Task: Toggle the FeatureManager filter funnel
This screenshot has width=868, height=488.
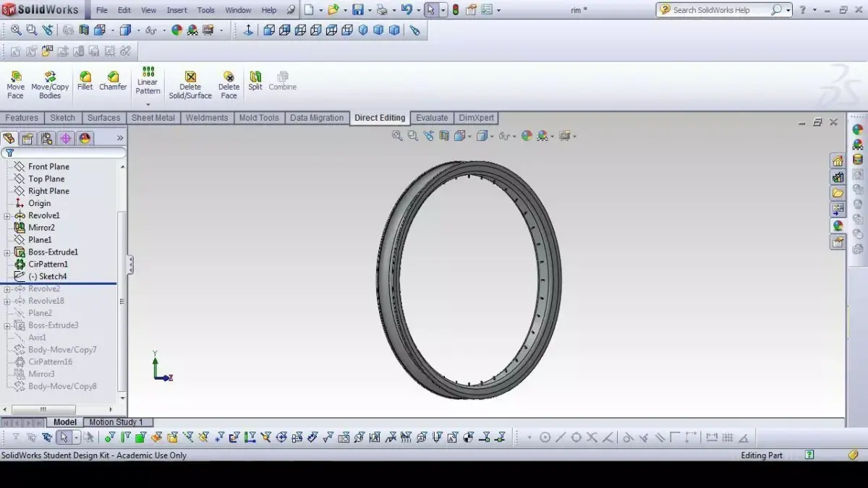Action: pos(9,153)
